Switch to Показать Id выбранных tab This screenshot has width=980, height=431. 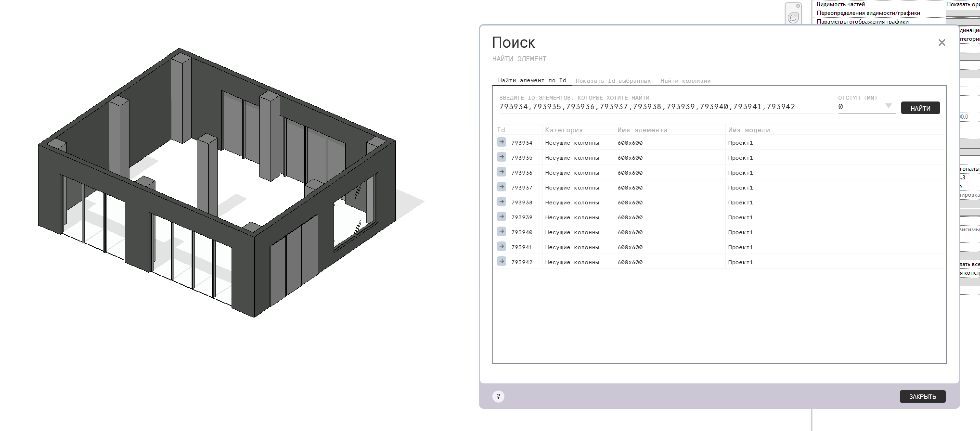tap(612, 81)
